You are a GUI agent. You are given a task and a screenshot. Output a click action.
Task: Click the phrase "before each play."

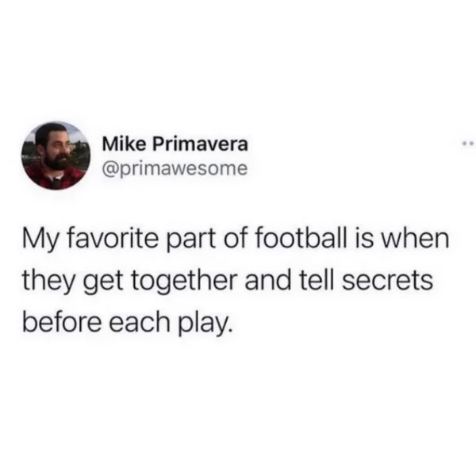[128, 324]
